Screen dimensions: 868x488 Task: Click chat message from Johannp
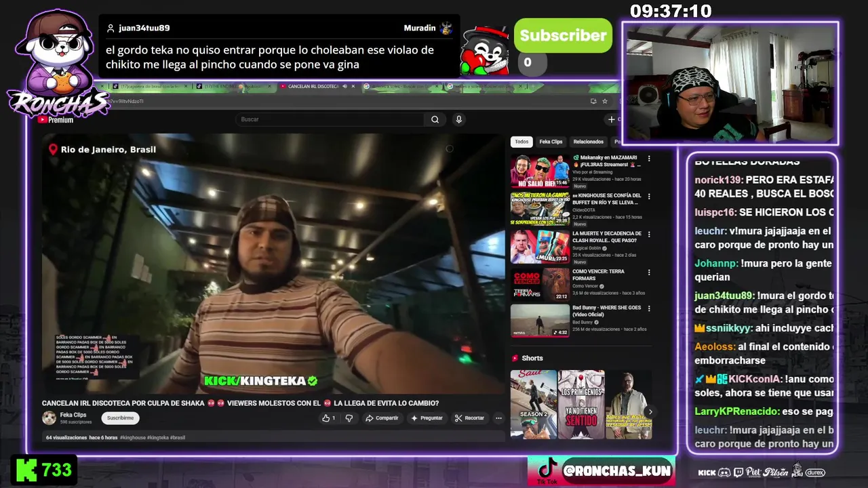tap(764, 270)
